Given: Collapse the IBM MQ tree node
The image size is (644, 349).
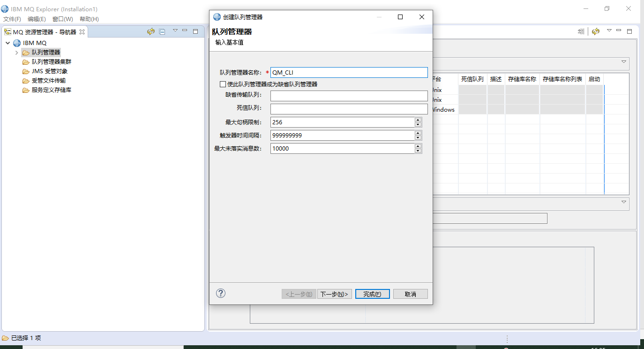Looking at the screenshot, I should tap(7, 43).
